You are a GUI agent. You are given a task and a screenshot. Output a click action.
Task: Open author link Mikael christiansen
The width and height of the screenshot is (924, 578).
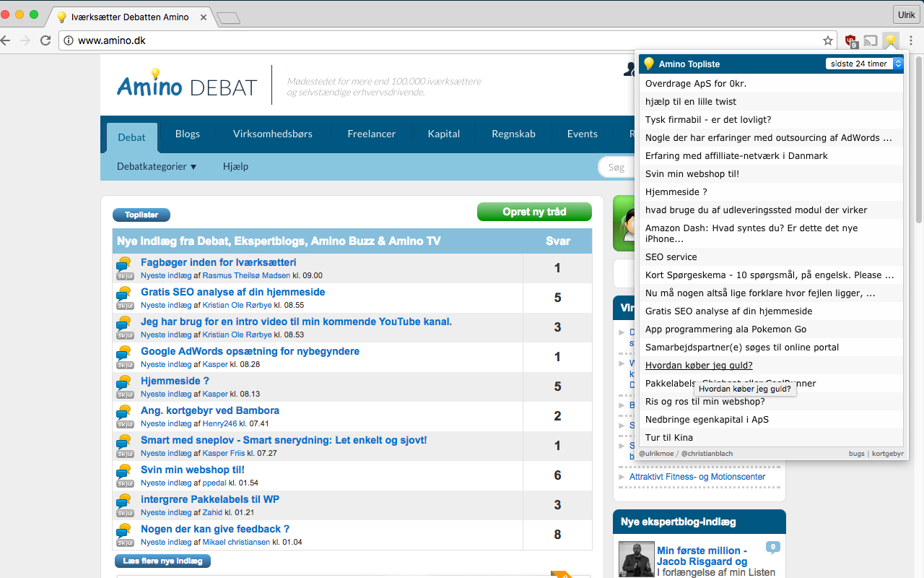point(236,542)
